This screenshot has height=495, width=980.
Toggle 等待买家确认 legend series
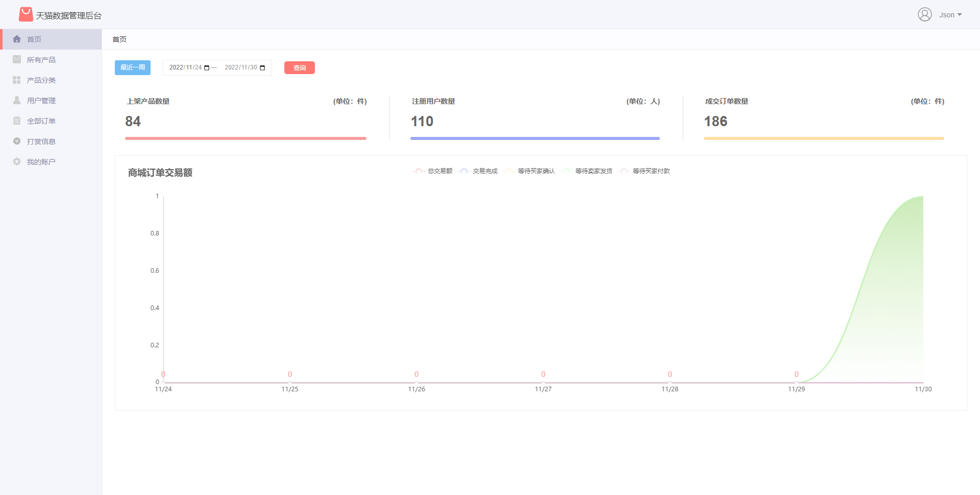(529, 171)
